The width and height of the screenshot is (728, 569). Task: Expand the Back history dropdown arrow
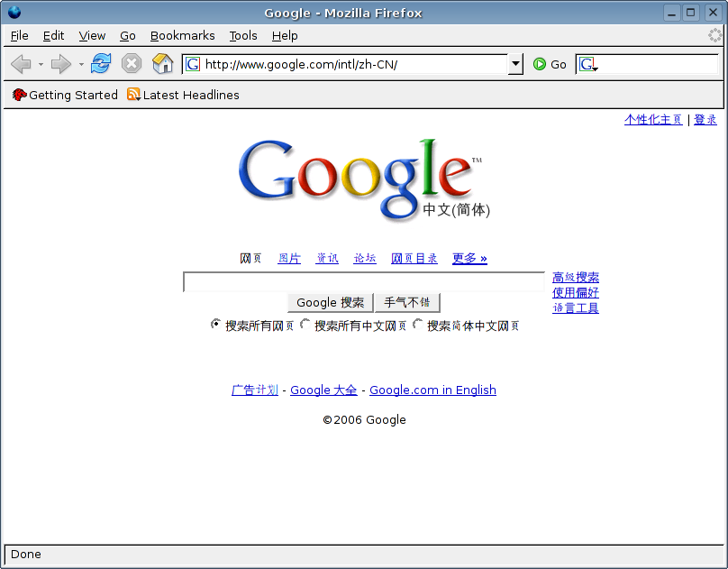tap(41, 64)
